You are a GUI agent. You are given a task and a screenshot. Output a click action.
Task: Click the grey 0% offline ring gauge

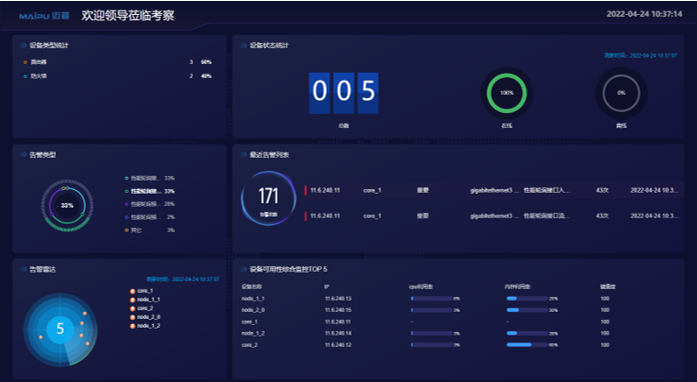(x=621, y=93)
